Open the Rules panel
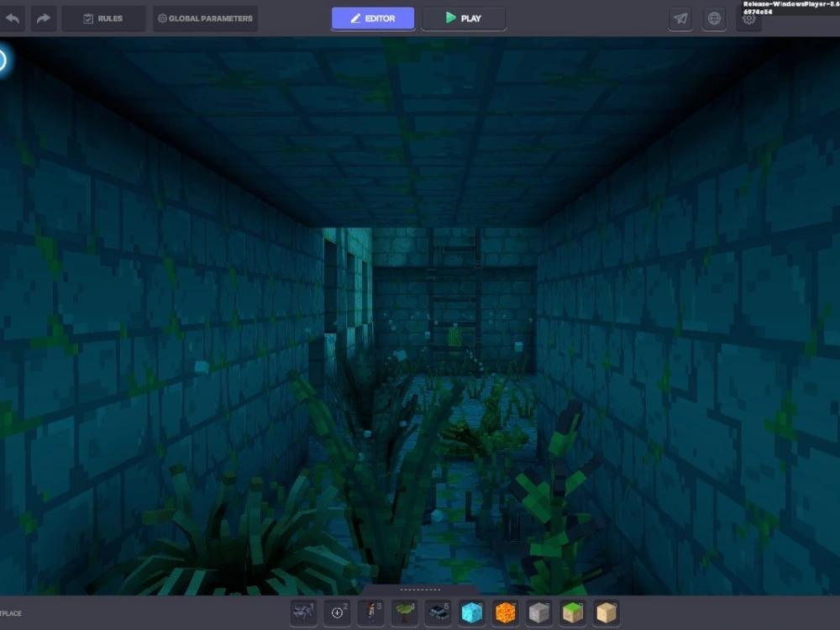The image size is (840, 630). coord(103,18)
